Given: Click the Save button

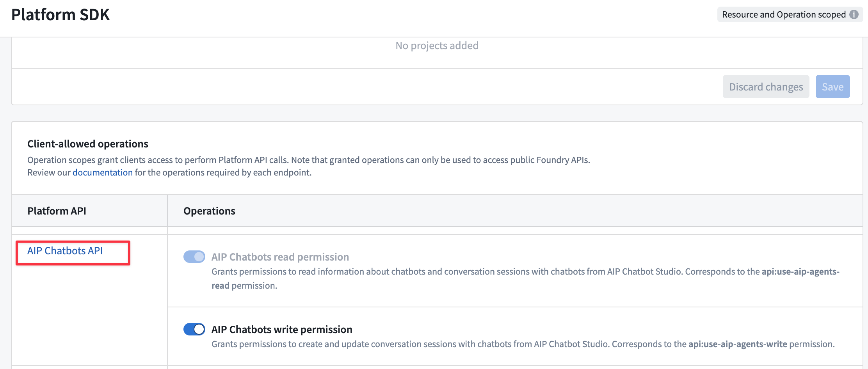Looking at the screenshot, I should point(832,86).
